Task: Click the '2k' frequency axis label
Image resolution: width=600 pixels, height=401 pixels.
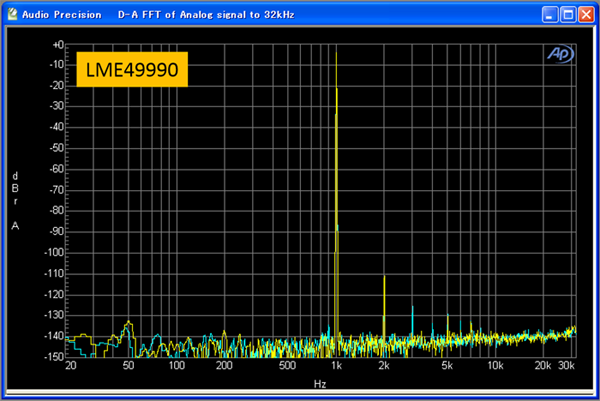Action: 384,366
